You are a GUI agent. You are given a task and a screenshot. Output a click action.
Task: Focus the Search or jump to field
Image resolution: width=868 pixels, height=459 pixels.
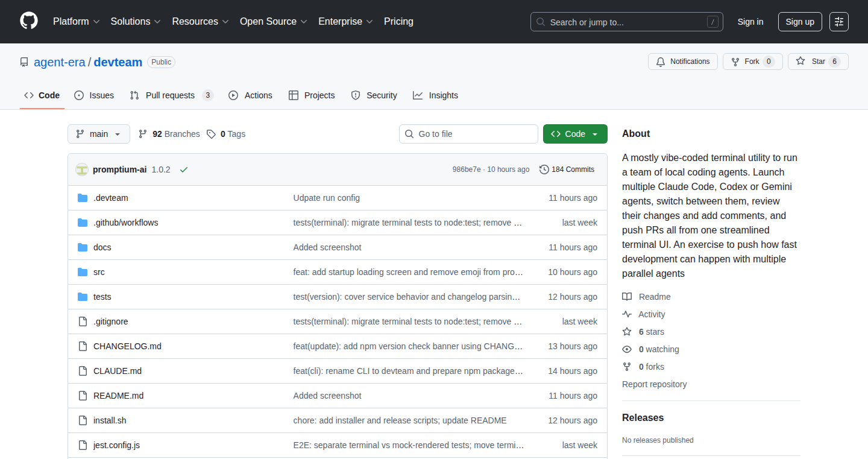tap(627, 22)
